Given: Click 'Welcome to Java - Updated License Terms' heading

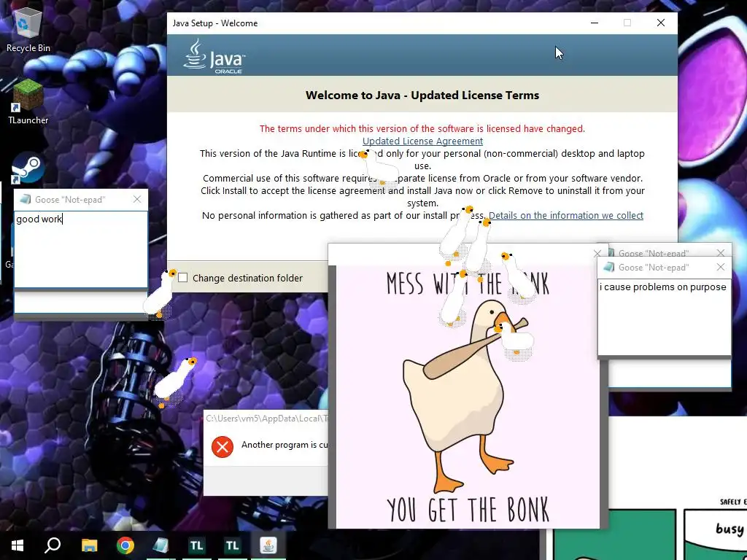Looking at the screenshot, I should pyautogui.click(x=422, y=96).
